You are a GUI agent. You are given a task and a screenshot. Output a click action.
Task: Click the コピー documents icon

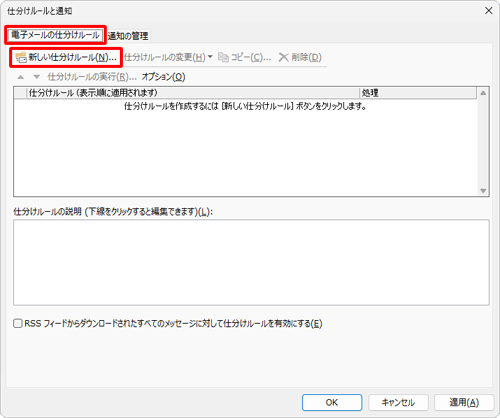click(x=223, y=57)
